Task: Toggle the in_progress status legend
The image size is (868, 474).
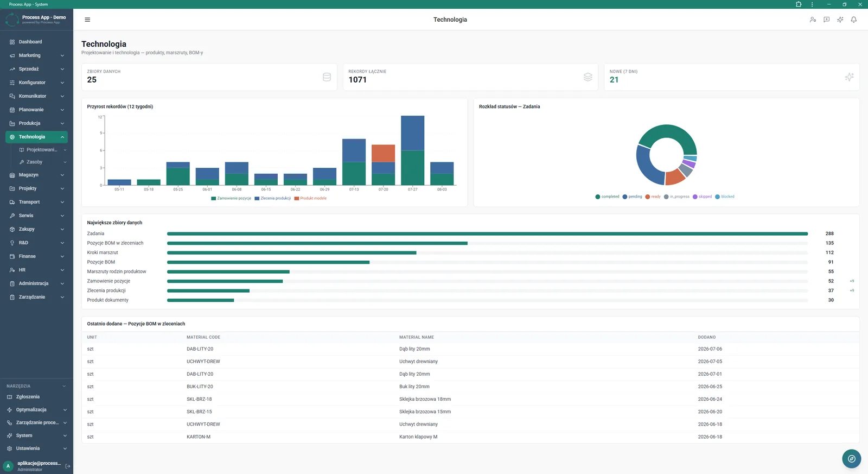Action: click(x=676, y=197)
